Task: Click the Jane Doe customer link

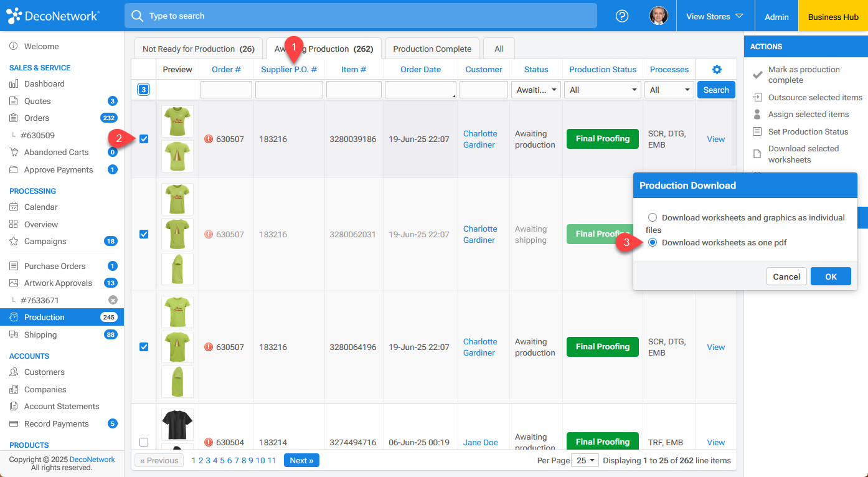Action: [480, 442]
